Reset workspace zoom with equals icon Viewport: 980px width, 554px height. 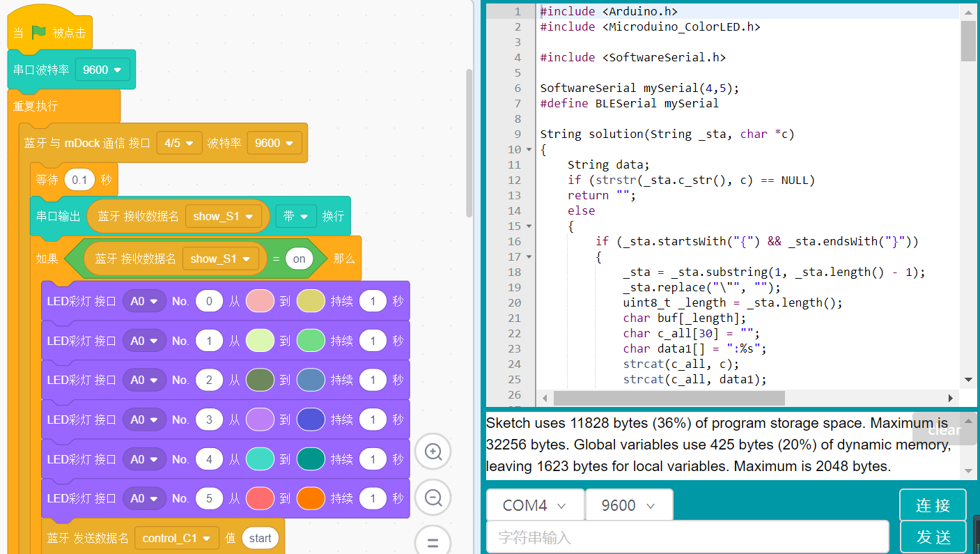pyautogui.click(x=433, y=543)
